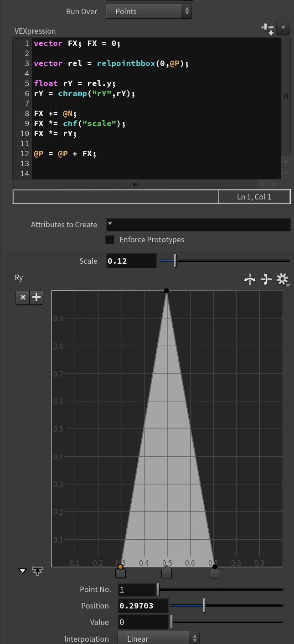The height and width of the screenshot is (644, 294).
Task: Select the ramp peak point at top
Action: point(167,291)
